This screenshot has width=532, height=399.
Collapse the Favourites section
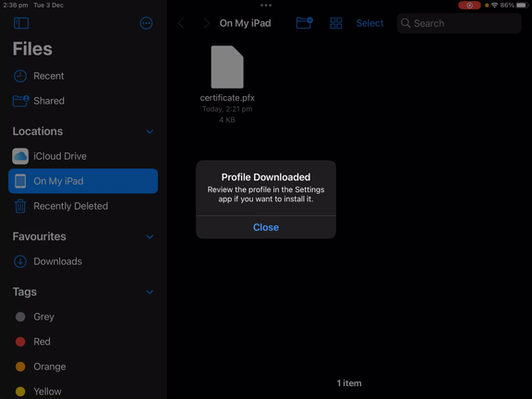coord(150,236)
